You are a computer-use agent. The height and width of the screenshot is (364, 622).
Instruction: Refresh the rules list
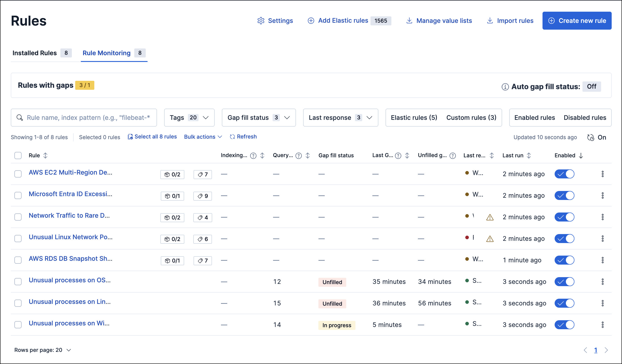click(243, 137)
